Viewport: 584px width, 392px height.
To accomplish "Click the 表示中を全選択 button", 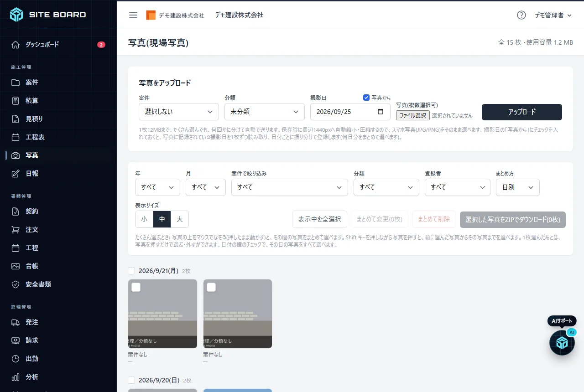I will 319,219.
